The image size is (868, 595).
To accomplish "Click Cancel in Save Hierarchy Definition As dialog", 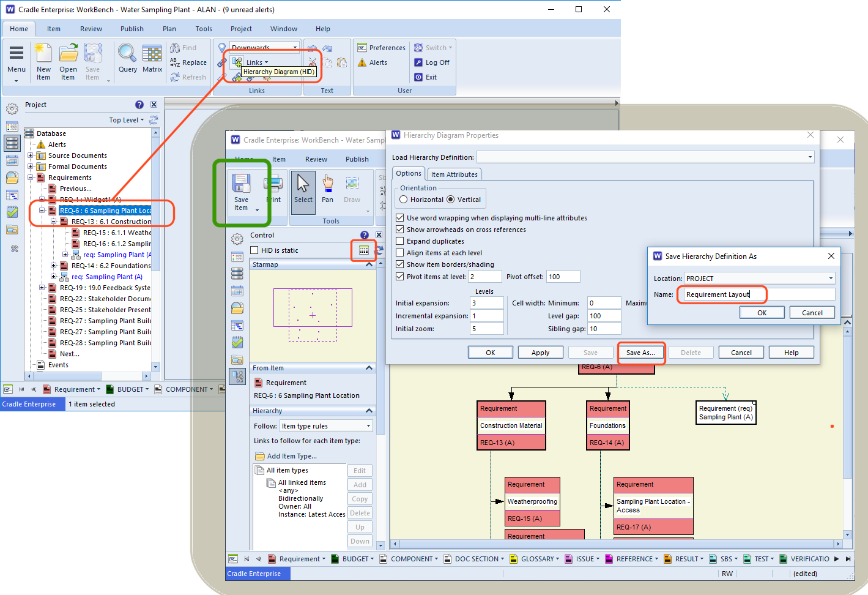I will [x=812, y=313].
